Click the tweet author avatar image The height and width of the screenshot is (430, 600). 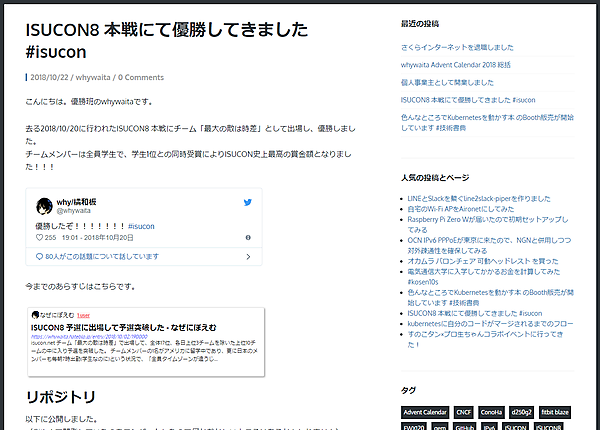pyautogui.click(x=45, y=207)
